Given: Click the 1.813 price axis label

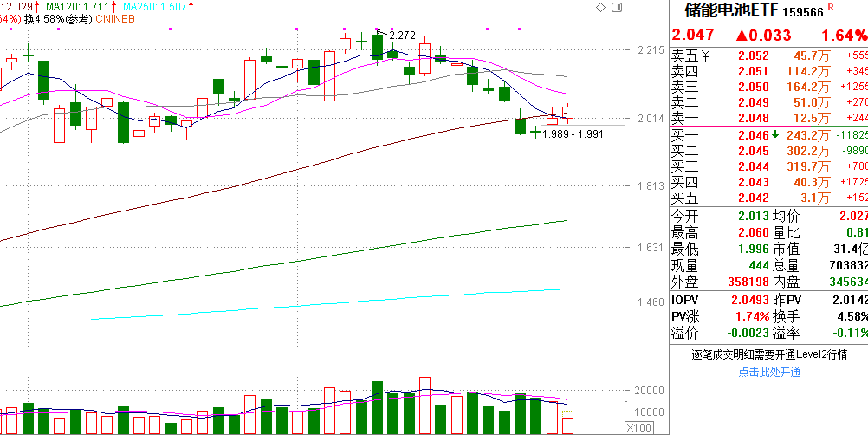Looking at the screenshot, I should pos(651,186).
